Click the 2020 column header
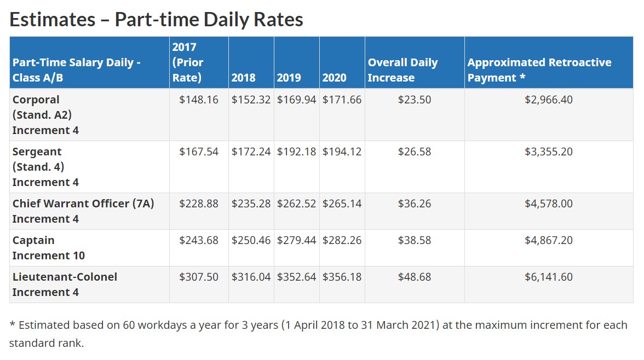644x360 pixels. tap(334, 78)
